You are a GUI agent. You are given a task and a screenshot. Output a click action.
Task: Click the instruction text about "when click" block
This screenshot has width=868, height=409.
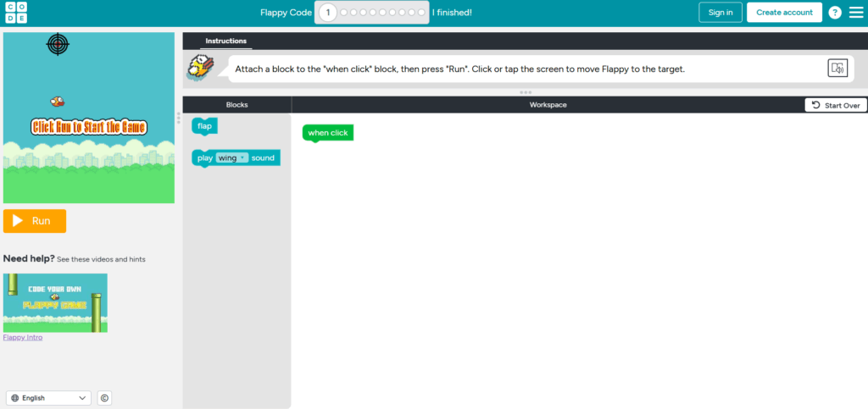coord(460,69)
